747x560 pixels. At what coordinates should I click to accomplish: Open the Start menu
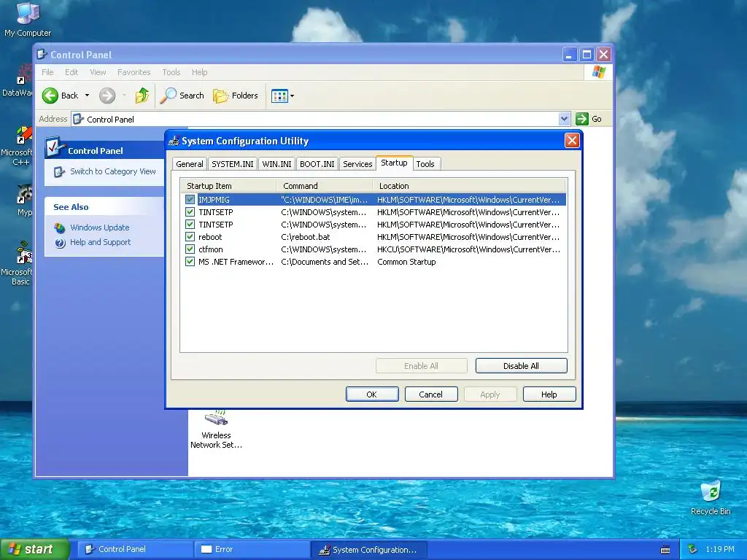click(x=35, y=550)
